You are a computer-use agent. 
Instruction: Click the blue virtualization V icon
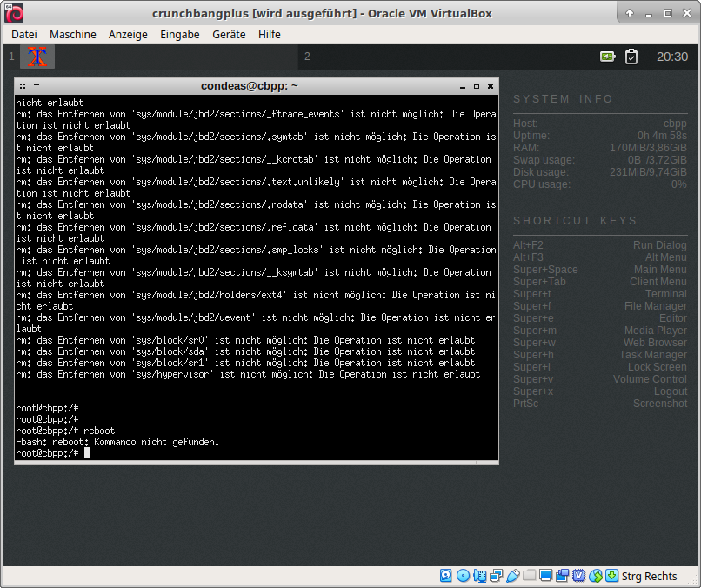[x=579, y=576]
